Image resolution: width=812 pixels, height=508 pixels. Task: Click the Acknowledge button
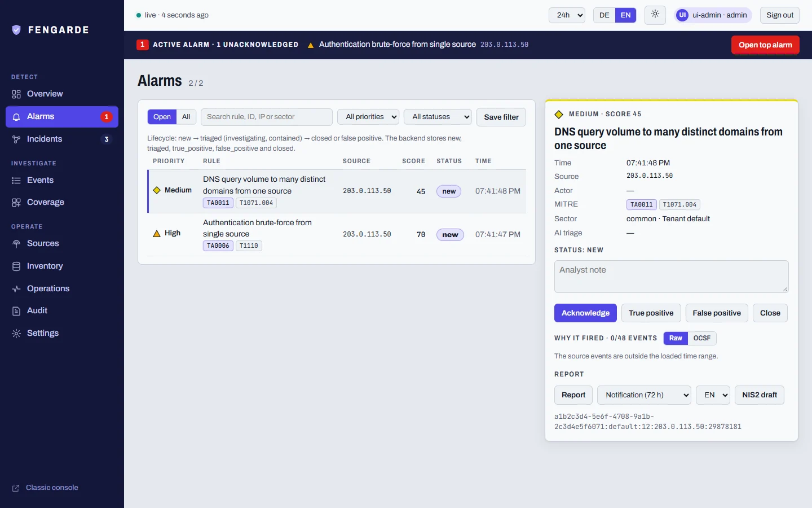click(x=585, y=313)
